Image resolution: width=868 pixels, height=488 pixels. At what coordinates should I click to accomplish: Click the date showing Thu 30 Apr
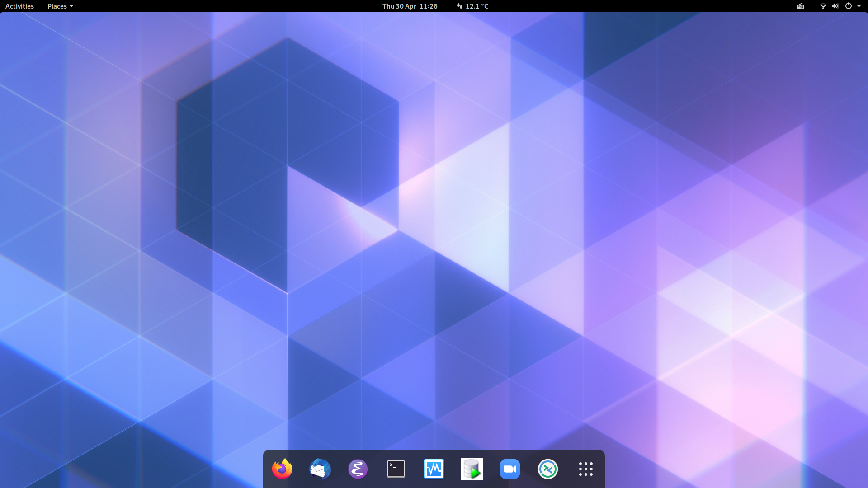pos(398,6)
